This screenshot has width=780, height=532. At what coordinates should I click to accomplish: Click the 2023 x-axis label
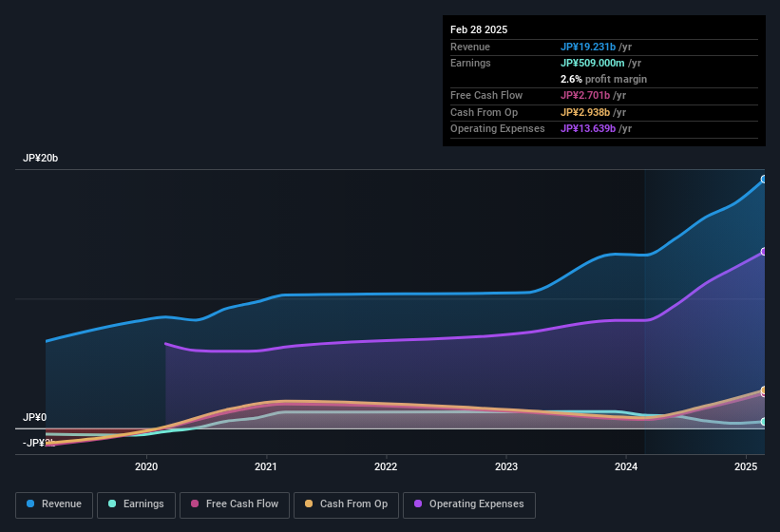pos(505,466)
